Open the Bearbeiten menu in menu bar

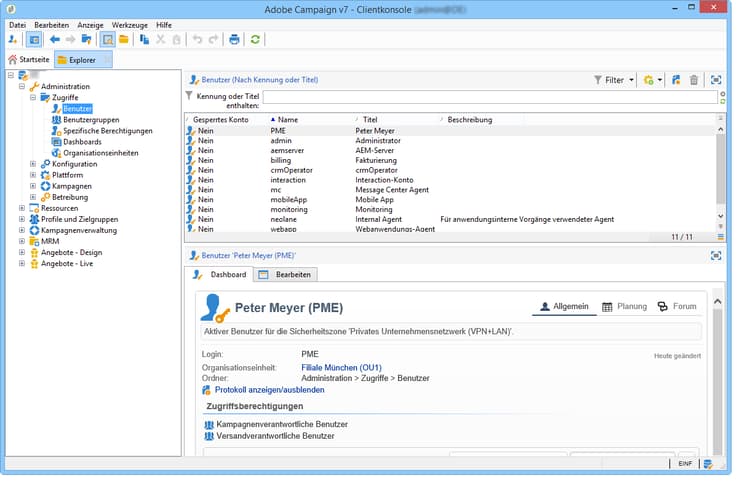52,25
